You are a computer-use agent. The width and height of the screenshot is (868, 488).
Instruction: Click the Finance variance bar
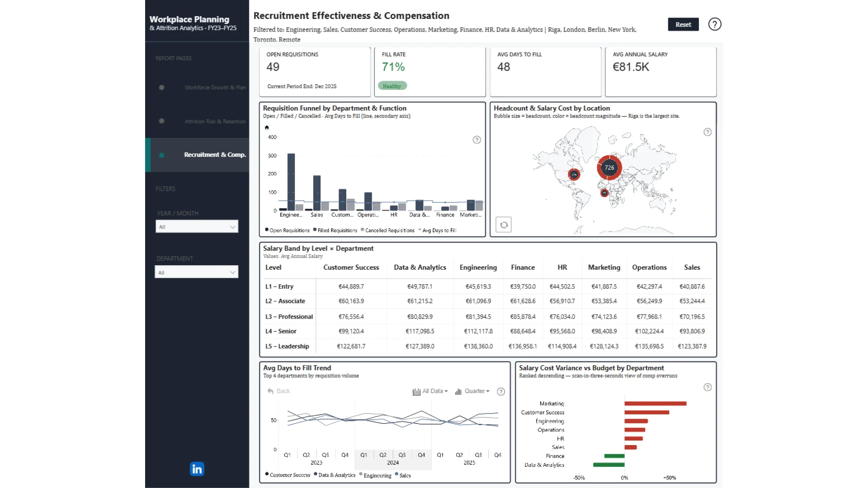[x=614, y=456]
